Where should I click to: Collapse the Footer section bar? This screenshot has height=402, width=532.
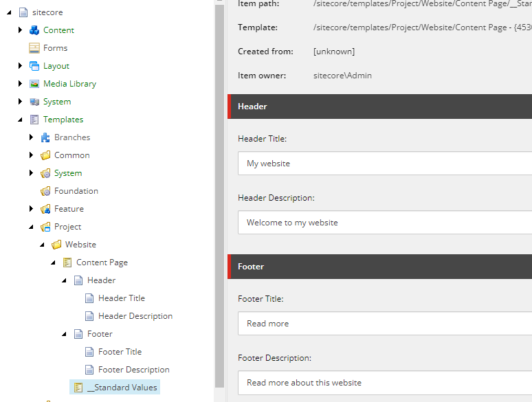[379, 267]
